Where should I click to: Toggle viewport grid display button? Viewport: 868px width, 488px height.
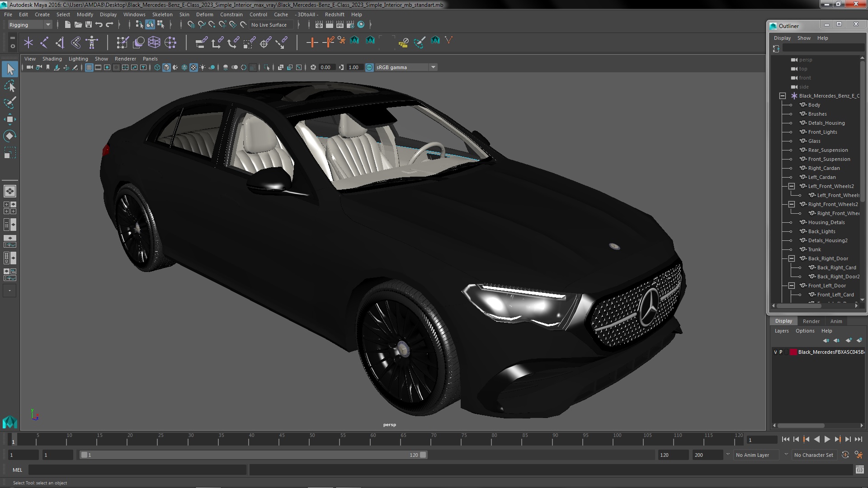[x=89, y=67]
